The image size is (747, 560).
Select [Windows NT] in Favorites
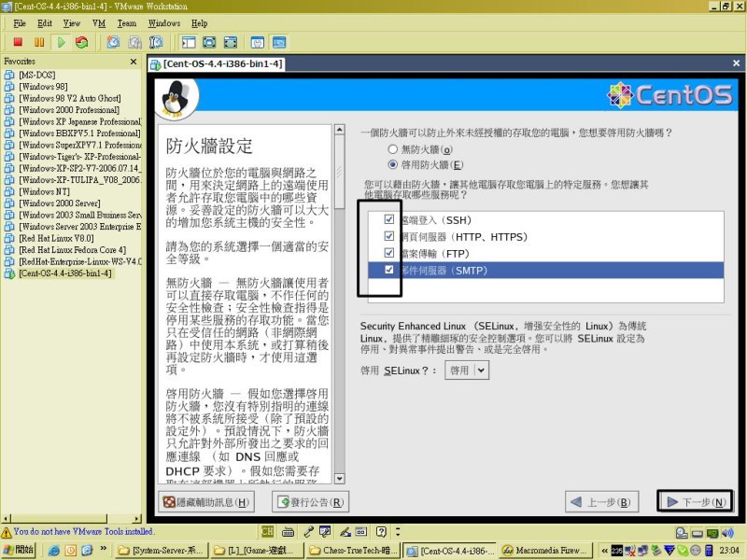pos(44,191)
